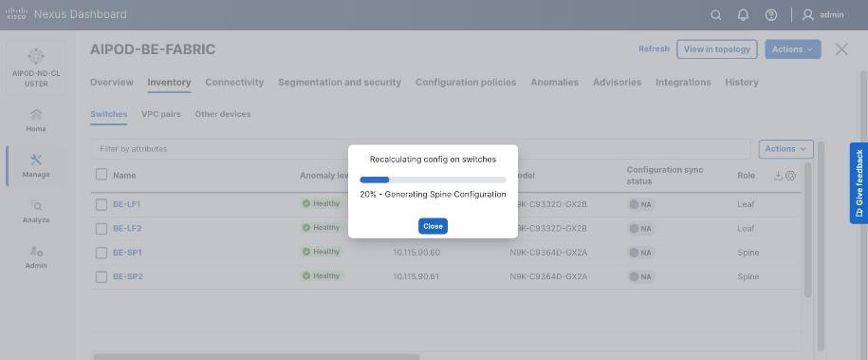The image size is (868, 360).
Task: Open the help question mark icon
Action: point(771,15)
